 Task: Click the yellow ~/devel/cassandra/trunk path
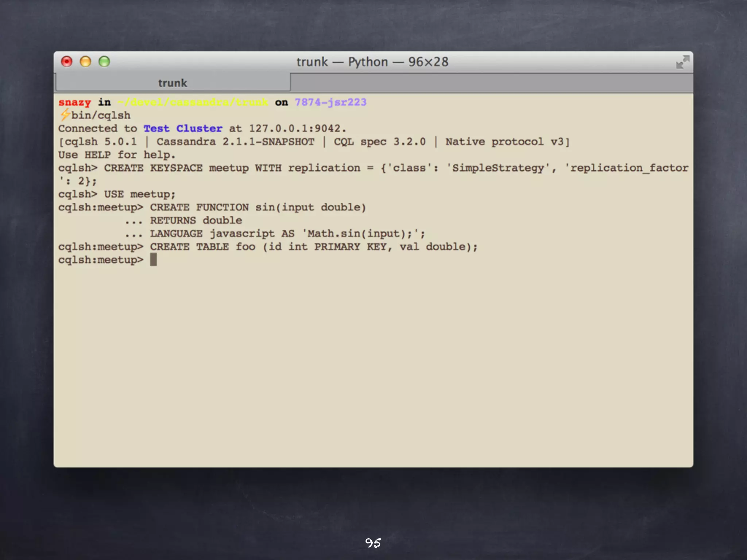click(193, 102)
